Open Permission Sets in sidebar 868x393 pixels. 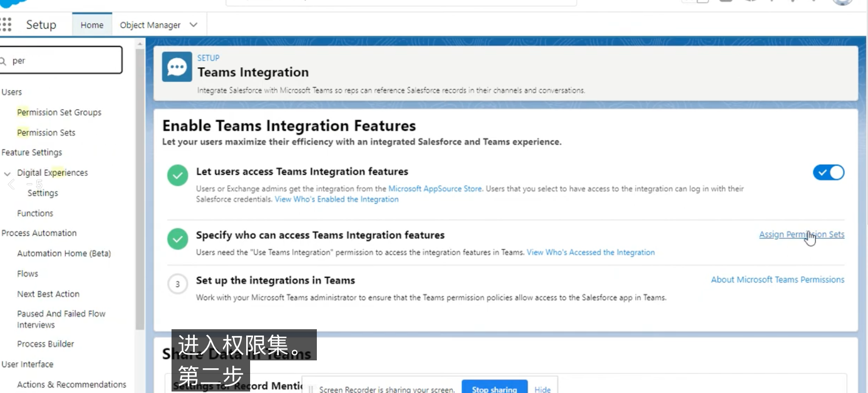coord(46,132)
